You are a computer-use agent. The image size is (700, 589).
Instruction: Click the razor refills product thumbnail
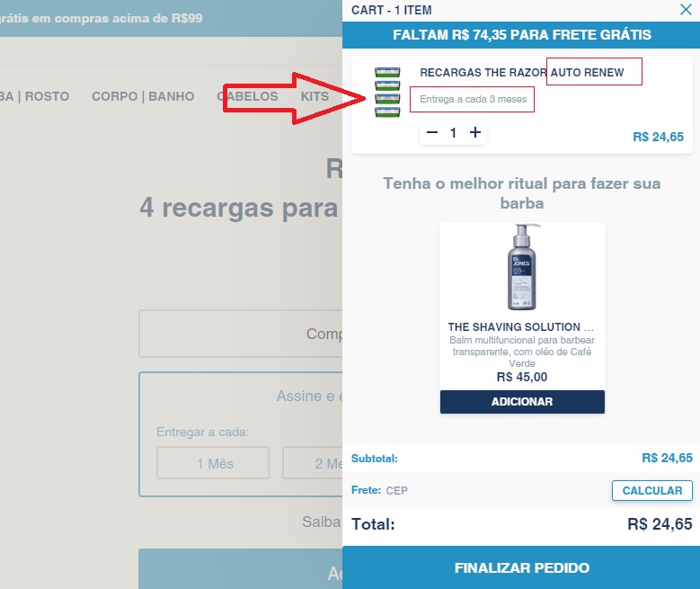click(387, 92)
